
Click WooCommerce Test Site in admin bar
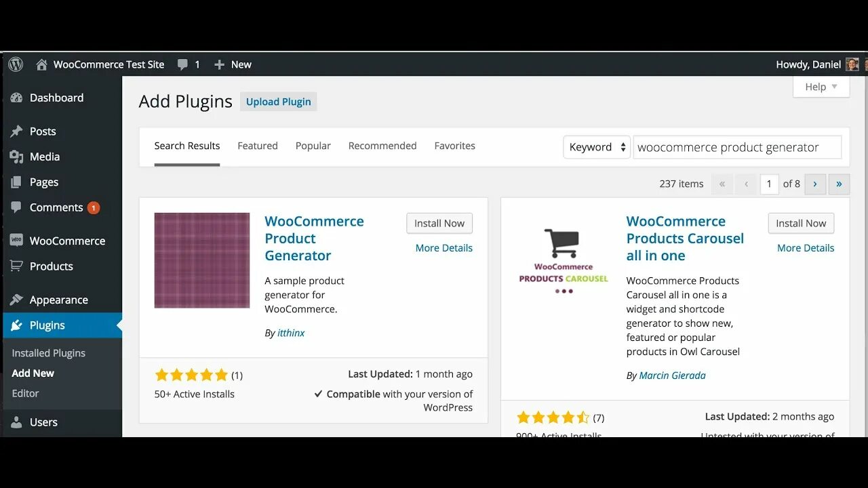[108, 64]
